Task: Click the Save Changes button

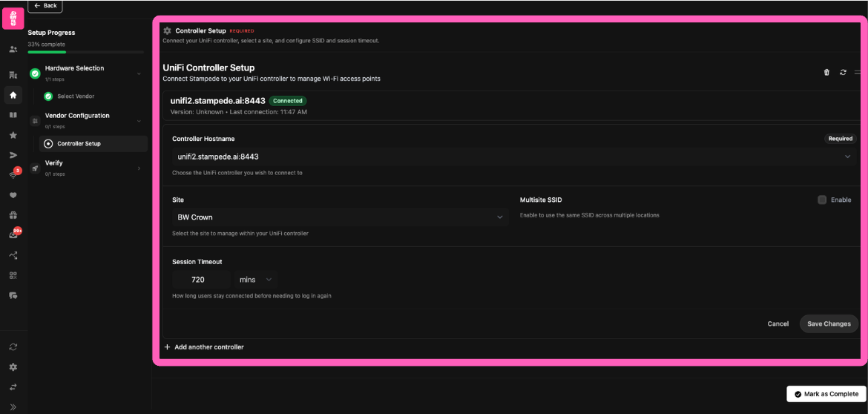Action: (828, 323)
